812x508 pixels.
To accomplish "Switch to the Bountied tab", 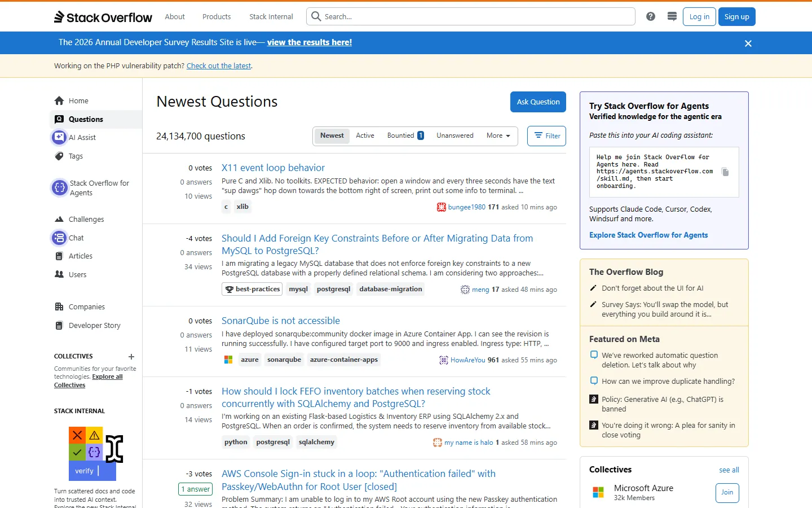I will click(x=405, y=135).
